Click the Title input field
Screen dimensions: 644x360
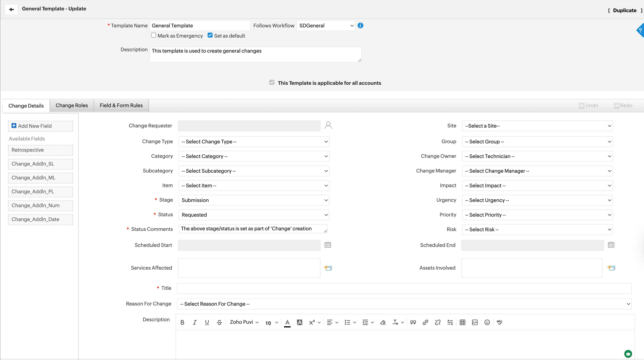[x=404, y=288]
